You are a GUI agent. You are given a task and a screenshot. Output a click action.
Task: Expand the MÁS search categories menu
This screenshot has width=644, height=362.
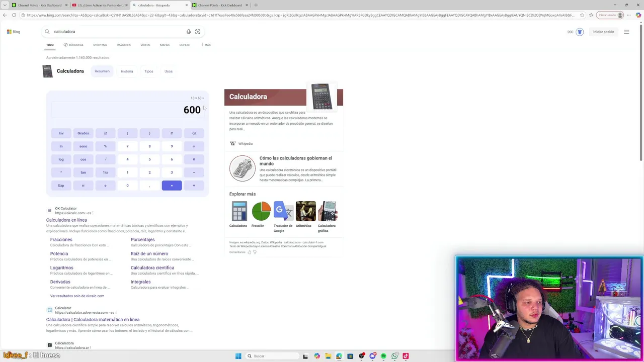[x=206, y=45]
